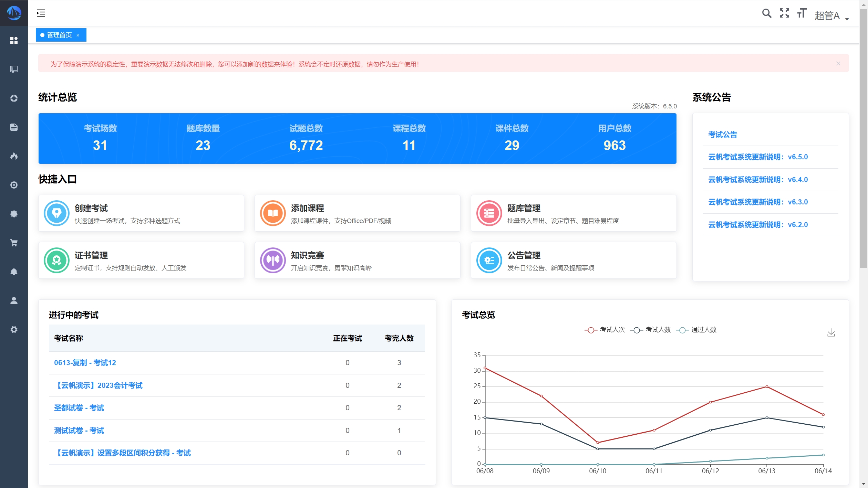
Task: Click the 知识竞赛 purple icon
Action: point(273,260)
